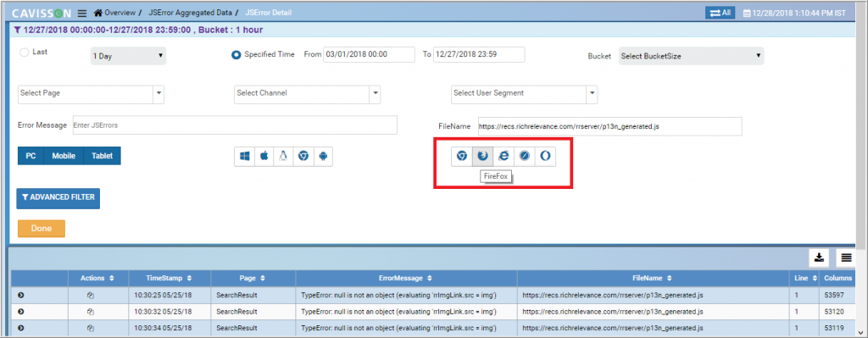Open the 1 Day duration dropdown
Viewport: 868px width, 338px height.
click(x=128, y=56)
